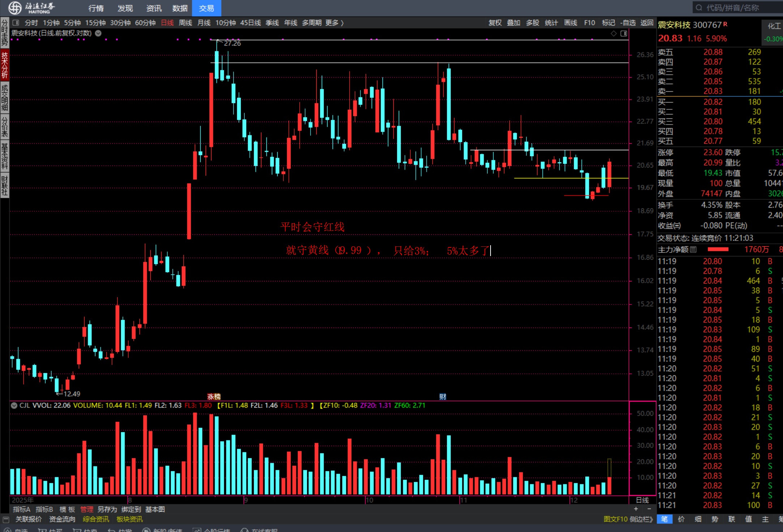The image size is (783, 532).
Task: Open the 交易 top menu tab
Action: 206,8
